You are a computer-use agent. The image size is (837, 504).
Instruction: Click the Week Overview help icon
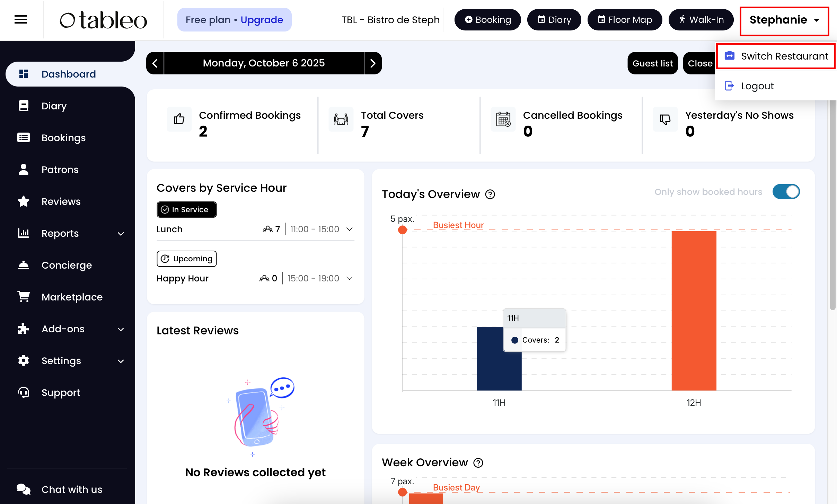click(478, 463)
